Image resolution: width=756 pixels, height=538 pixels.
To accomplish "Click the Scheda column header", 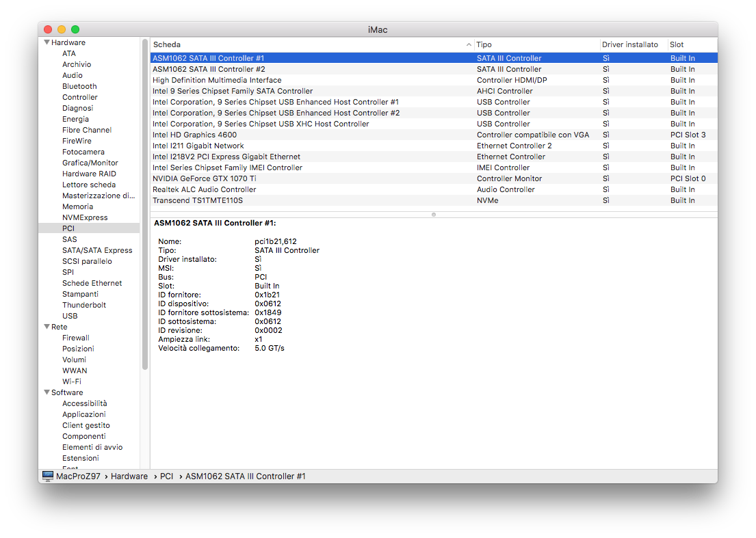I will point(312,44).
